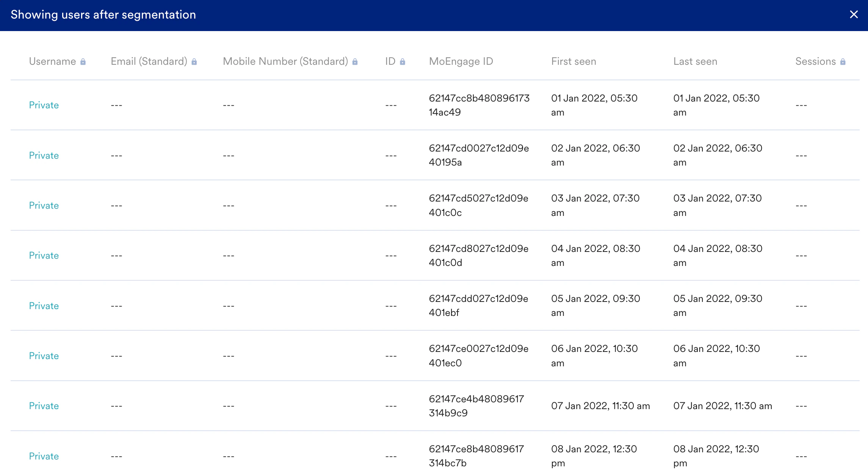This screenshot has height=472, width=868.
Task: Click the Username column header text
Action: point(52,61)
